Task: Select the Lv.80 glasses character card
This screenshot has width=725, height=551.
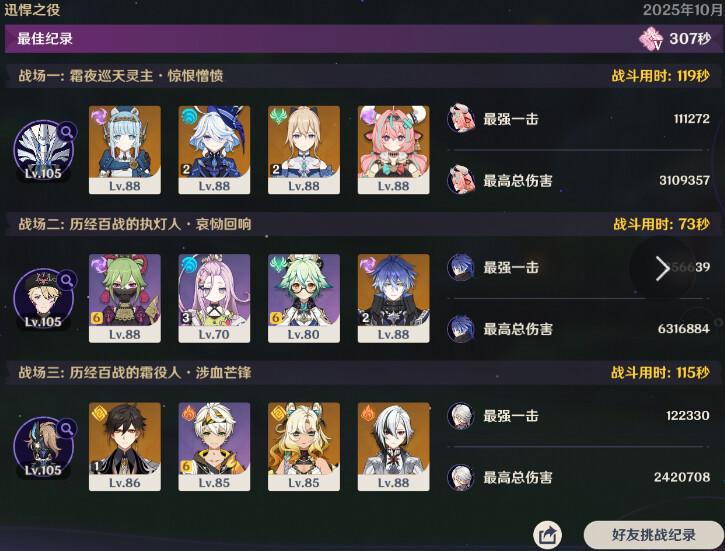Action: [x=304, y=298]
